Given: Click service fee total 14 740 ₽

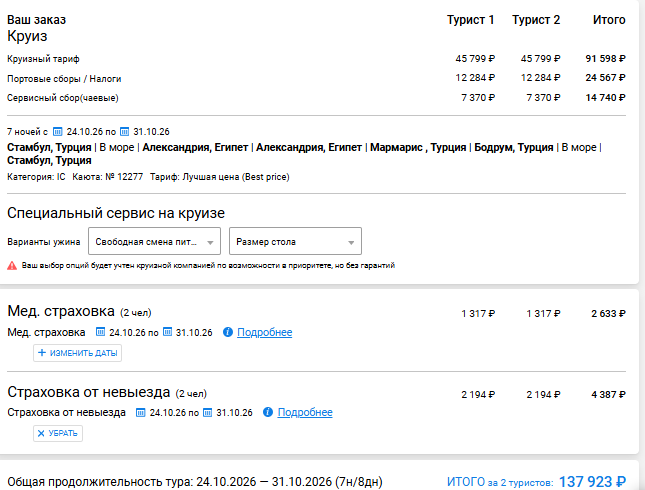Looking at the screenshot, I should [606, 98].
